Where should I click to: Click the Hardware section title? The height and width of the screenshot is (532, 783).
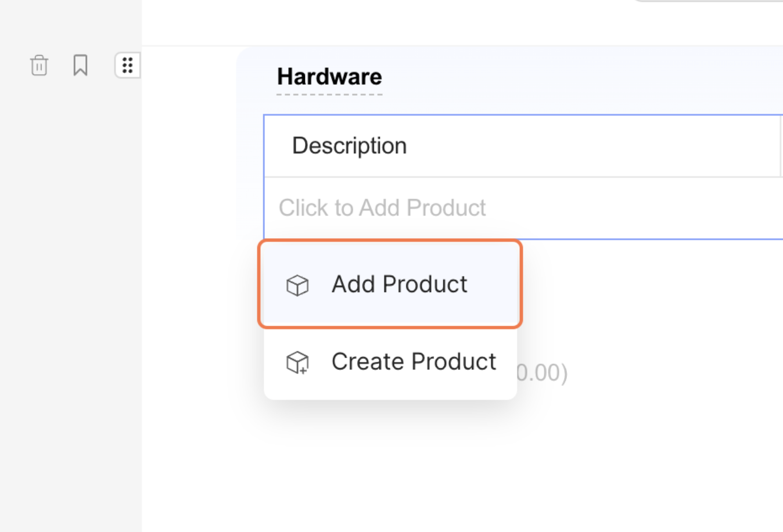329,77
